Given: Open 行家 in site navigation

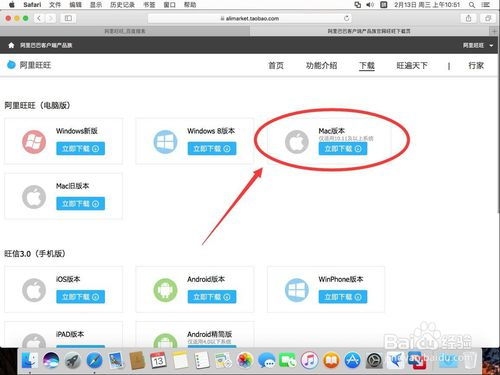Looking at the screenshot, I should click(x=476, y=65).
